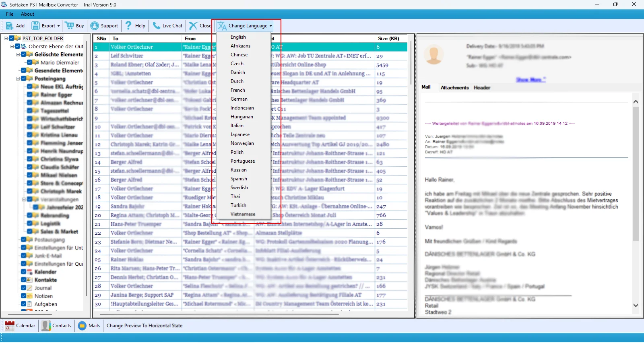
Task: Open the Calendar view icon
Action: coord(10,326)
